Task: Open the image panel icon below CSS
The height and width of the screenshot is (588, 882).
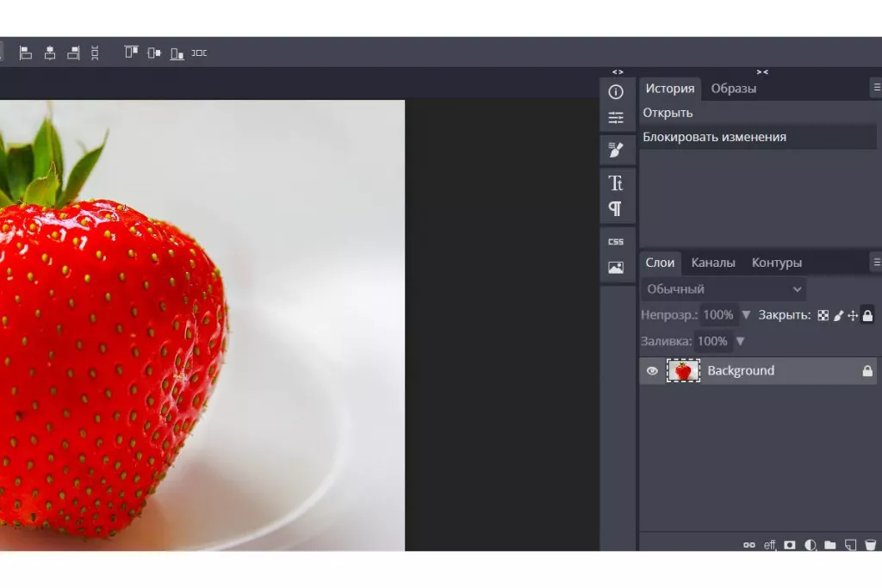Action: coord(616,268)
